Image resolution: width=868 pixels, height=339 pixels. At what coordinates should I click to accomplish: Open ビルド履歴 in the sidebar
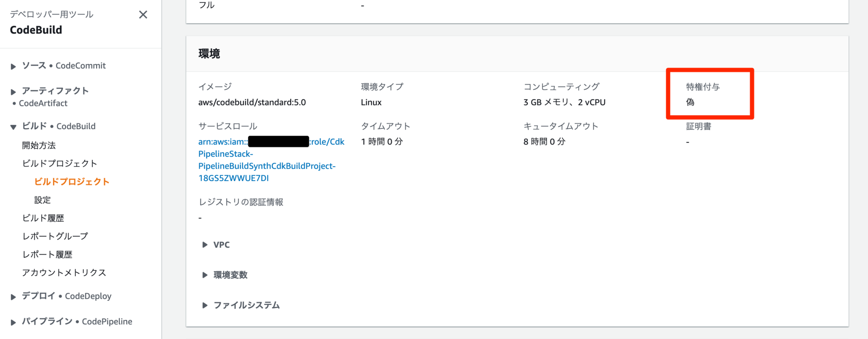click(43, 218)
